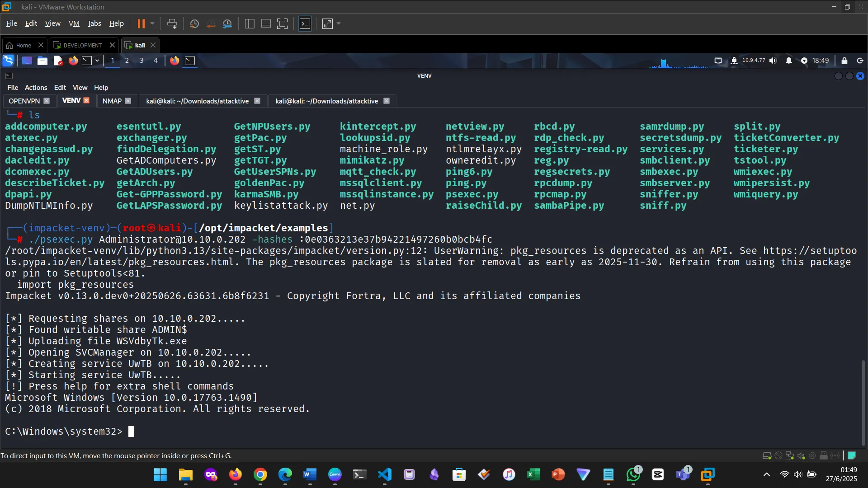Open the VM menu in VMware
868x488 pixels.
tap(74, 23)
